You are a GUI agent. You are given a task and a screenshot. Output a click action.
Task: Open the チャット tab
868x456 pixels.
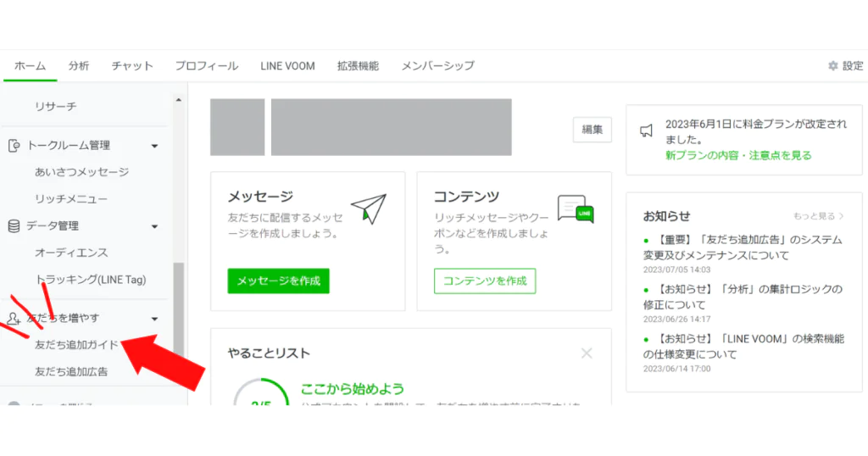(x=132, y=66)
